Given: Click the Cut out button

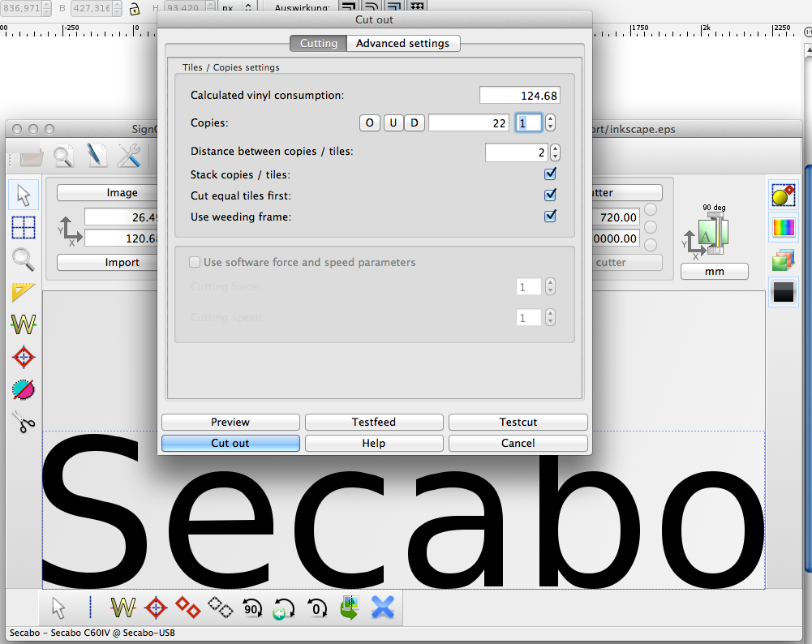Looking at the screenshot, I should (x=230, y=443).
